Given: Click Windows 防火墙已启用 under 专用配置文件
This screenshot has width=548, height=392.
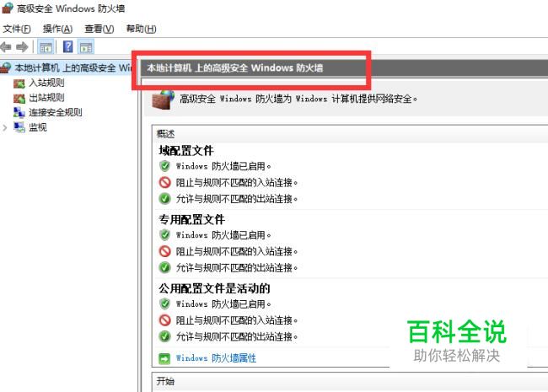Looking at the screenshot, I should tap(223, 235).
